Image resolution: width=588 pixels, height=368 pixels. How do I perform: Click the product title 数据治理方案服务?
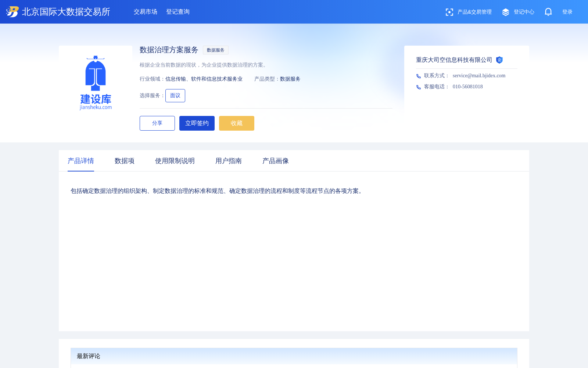169,50
